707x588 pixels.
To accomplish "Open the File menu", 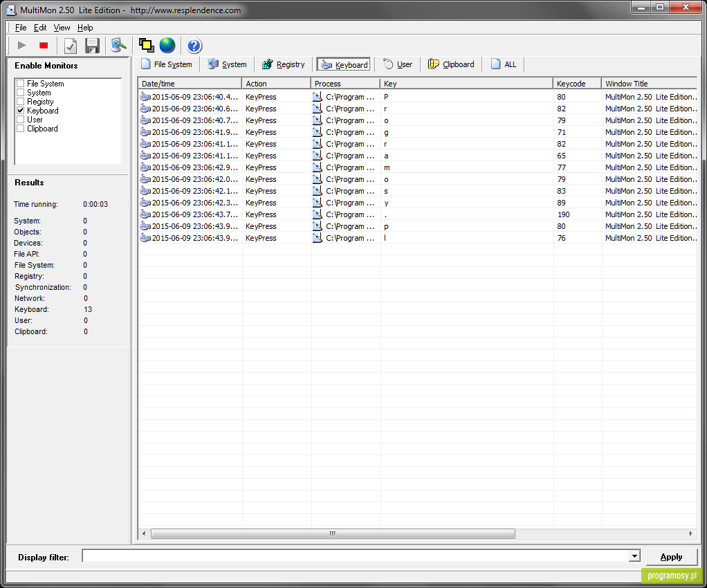I will click(x=21, y=28).
